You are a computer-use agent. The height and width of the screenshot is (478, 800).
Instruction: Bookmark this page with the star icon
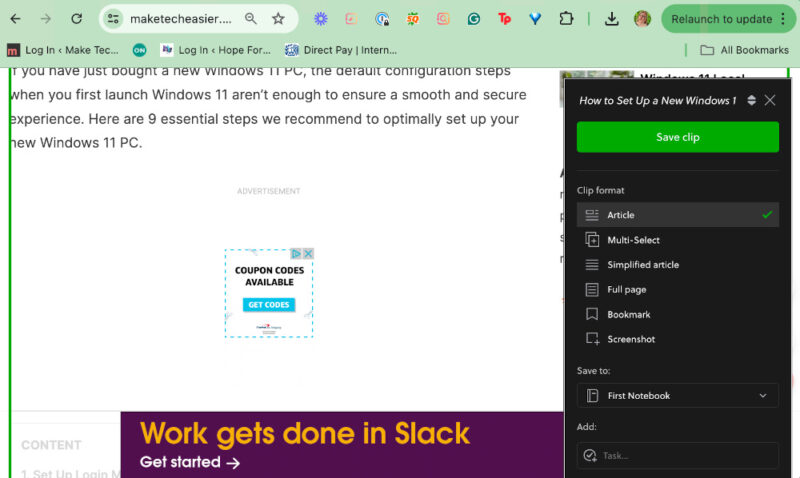[x=278, y=19]
